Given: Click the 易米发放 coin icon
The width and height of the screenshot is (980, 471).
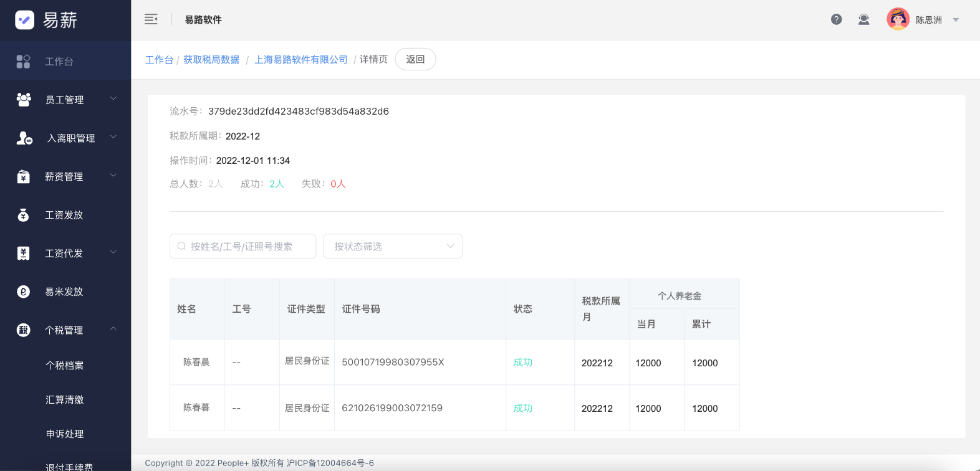Looking at the screenshot, I should point(24,292).
